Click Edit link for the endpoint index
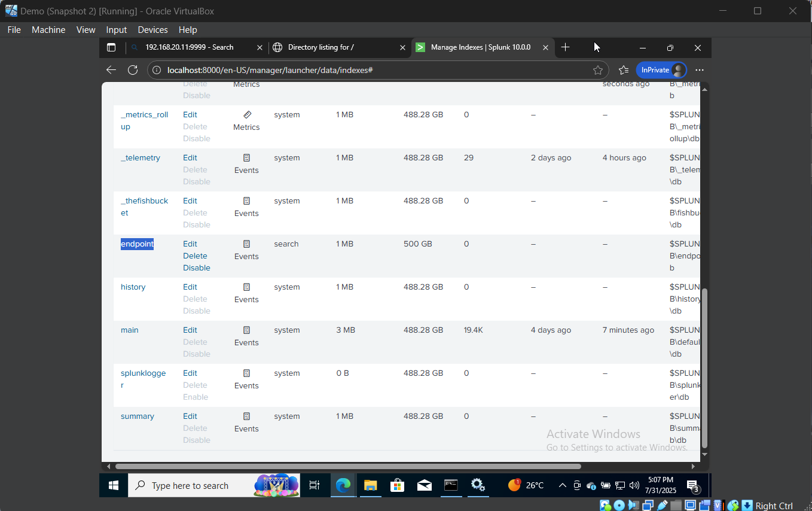This screenshot has height=511, width=812. (x=190, y=244)
